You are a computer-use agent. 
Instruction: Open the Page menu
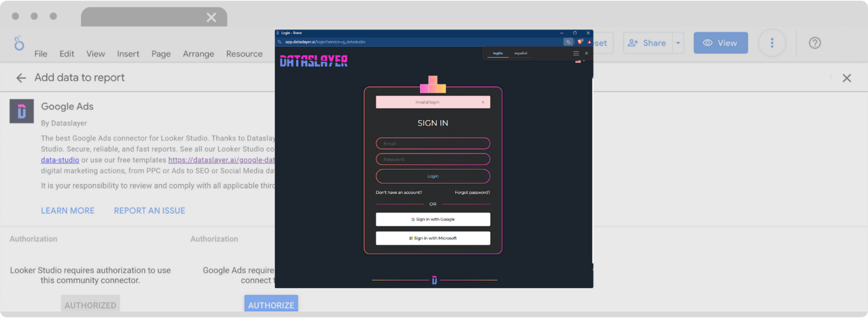tap(161, 54)
